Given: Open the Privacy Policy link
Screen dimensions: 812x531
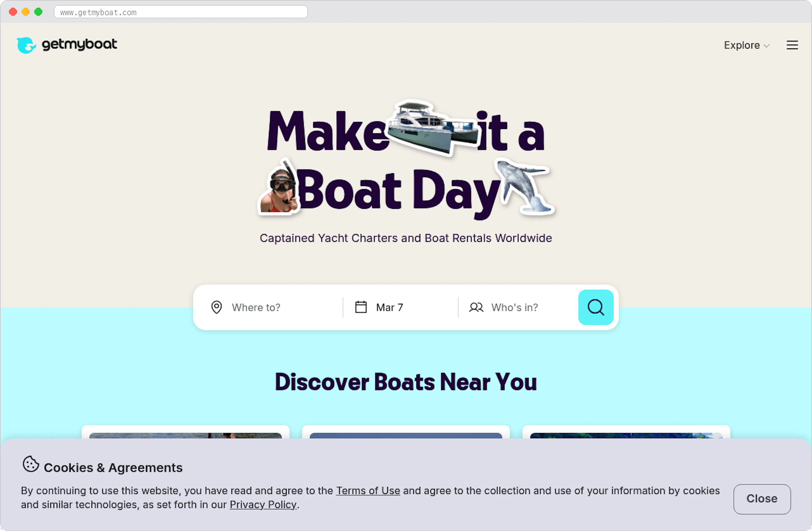Looking at the screenshot, I should tap(263, 504).
